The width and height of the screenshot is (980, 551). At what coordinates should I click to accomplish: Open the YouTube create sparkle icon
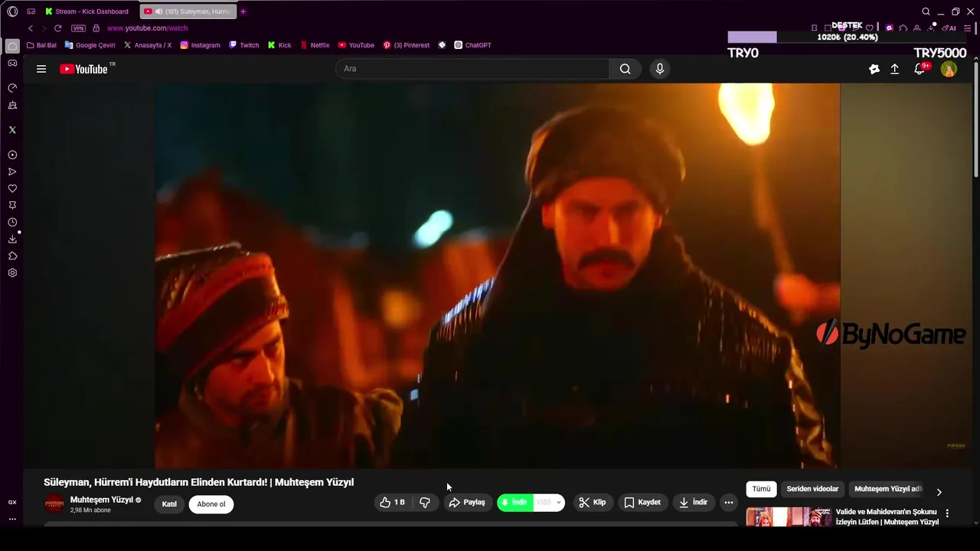[874, 69]
